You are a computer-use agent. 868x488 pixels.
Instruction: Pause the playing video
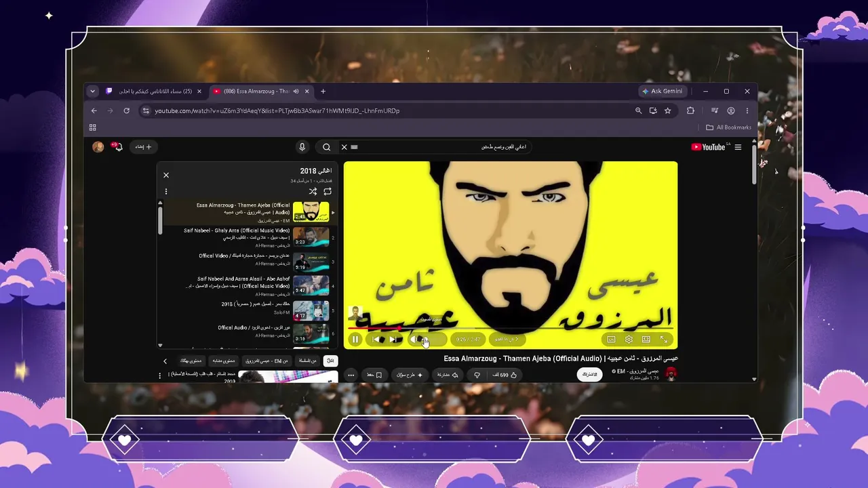(x=355, y=340)
